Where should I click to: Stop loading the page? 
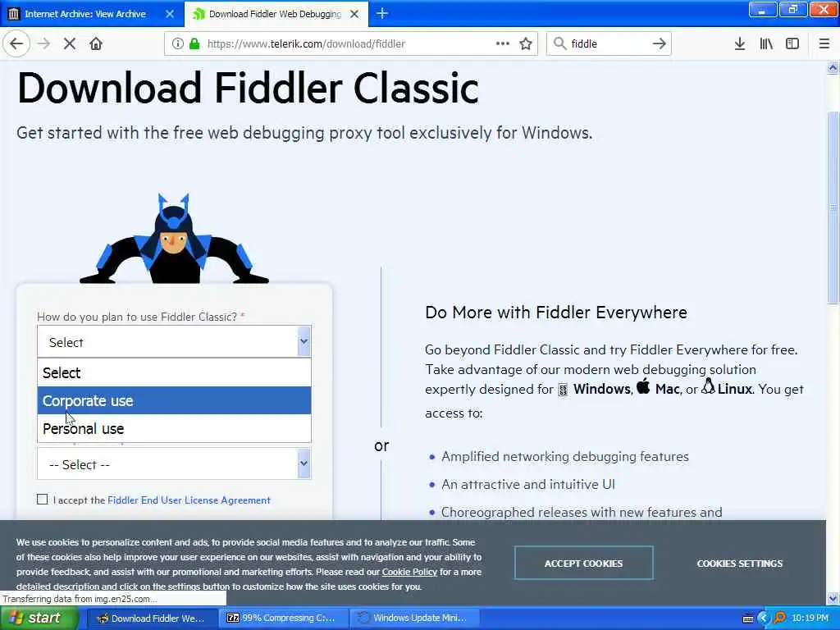click(x=70, y=43)
